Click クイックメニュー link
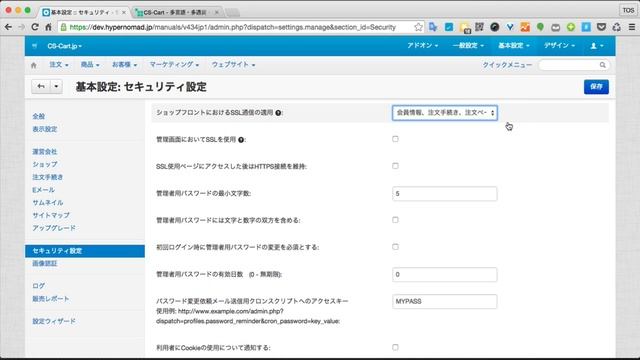This screenshot has width=640, height=360. click(507, 65)
